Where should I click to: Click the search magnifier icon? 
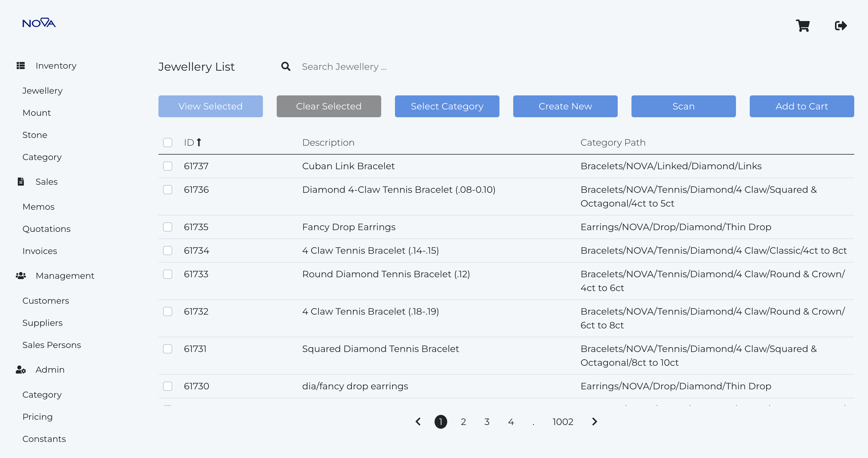286,66
